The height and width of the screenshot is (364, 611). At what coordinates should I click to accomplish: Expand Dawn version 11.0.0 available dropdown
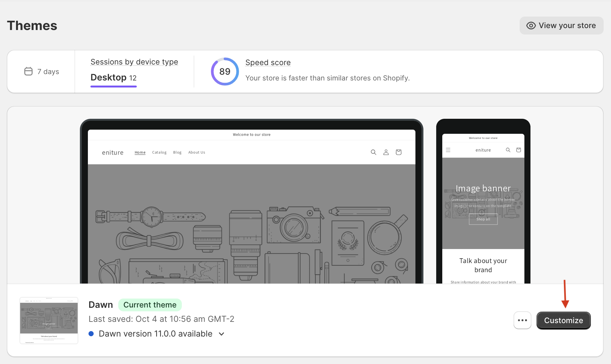click(221, 334)
